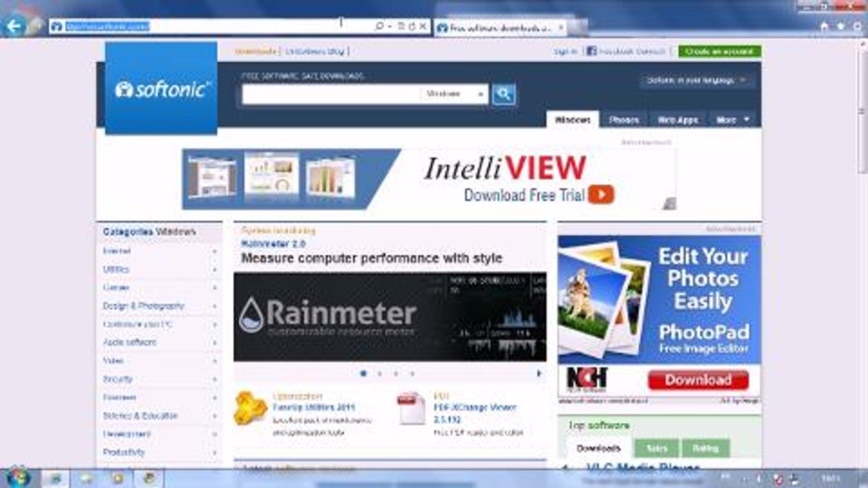Screen dimensions: 868x488
Task: Click the NCH Software logo in ad
Action: point(587,380)
